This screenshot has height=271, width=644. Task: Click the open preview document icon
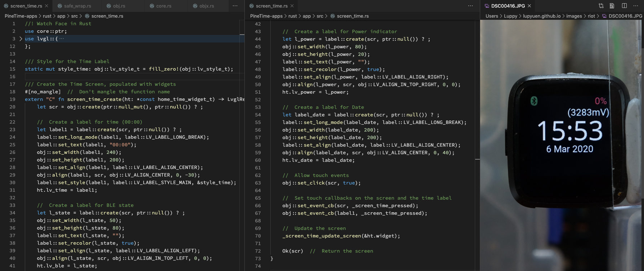pyautogui.click(x=612, y=6)
